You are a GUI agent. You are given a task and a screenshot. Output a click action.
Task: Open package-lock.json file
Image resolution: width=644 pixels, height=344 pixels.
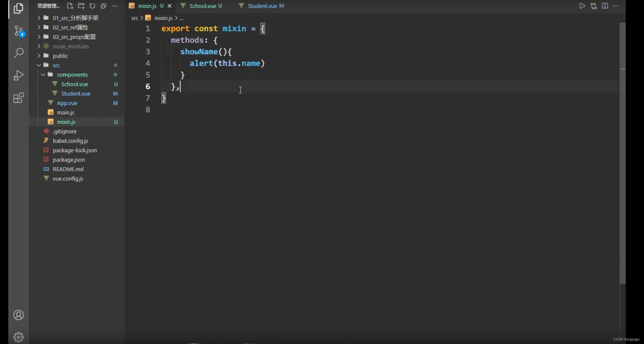click(75, 150)
